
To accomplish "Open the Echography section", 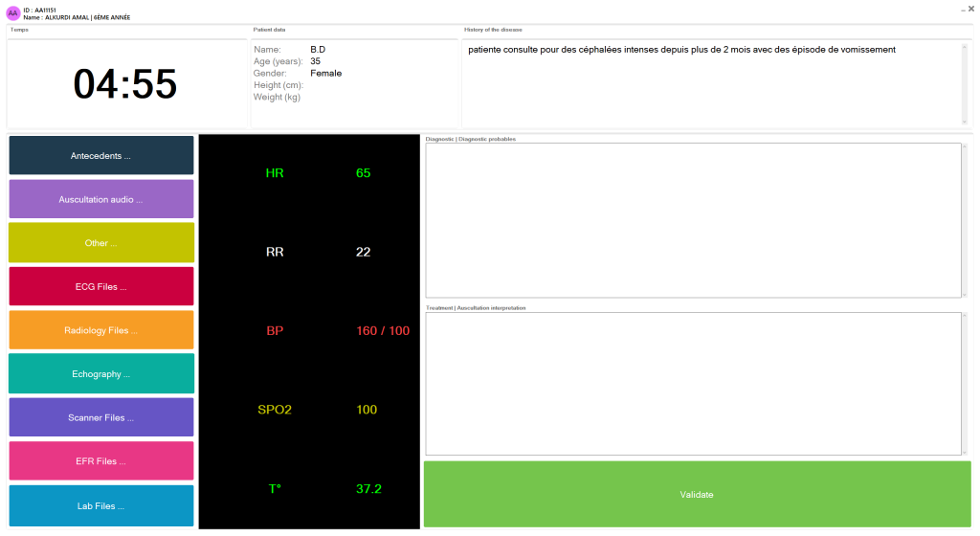I will click(100, 373).
